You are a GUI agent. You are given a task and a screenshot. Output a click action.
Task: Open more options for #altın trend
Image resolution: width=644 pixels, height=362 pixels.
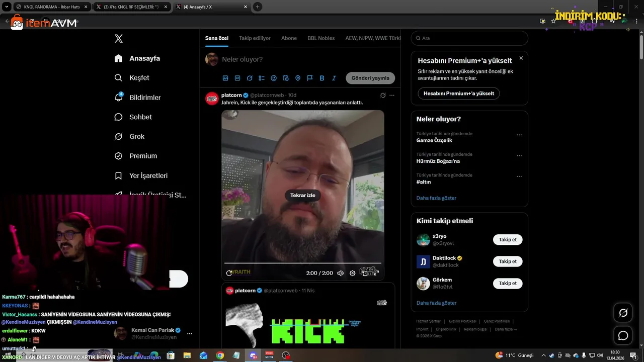(519, 176)
